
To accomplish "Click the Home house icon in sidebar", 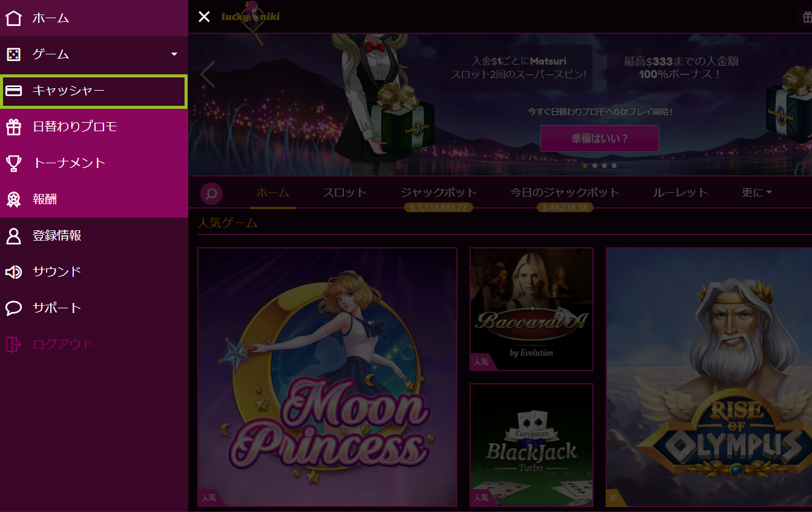I will pyautogui.click(x=13, y=18).
